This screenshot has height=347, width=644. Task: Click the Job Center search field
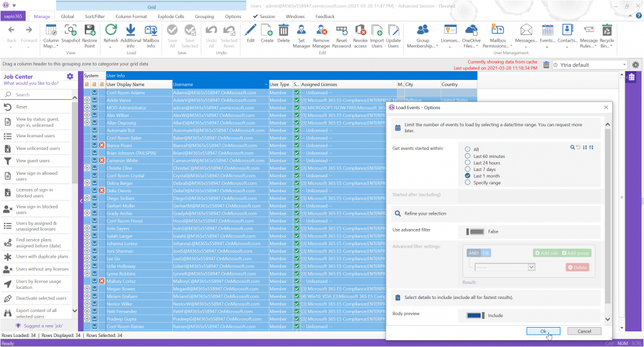point(37,94)
